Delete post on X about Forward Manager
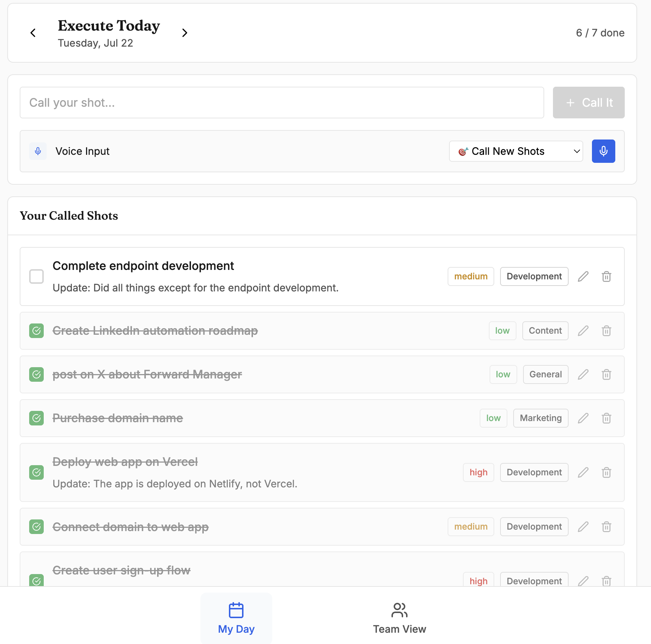The width and height of the screenshot is (651, 644). coord(607,374)
